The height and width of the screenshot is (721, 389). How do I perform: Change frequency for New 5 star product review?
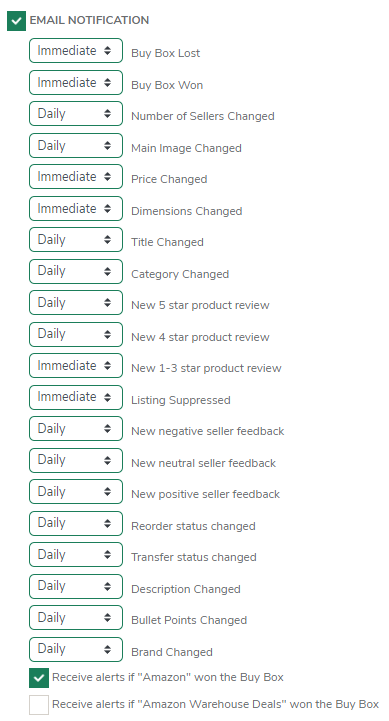pos(76,303)
